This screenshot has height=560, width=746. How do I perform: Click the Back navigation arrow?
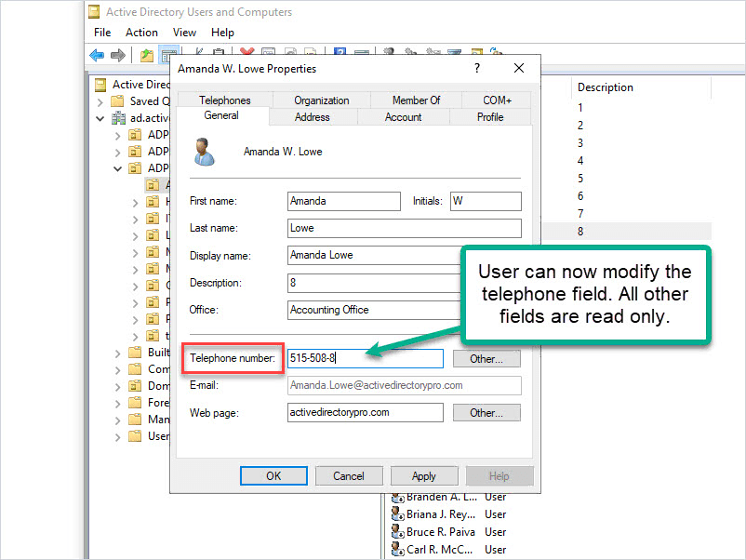pyautogui.click(x=95, y=54)
